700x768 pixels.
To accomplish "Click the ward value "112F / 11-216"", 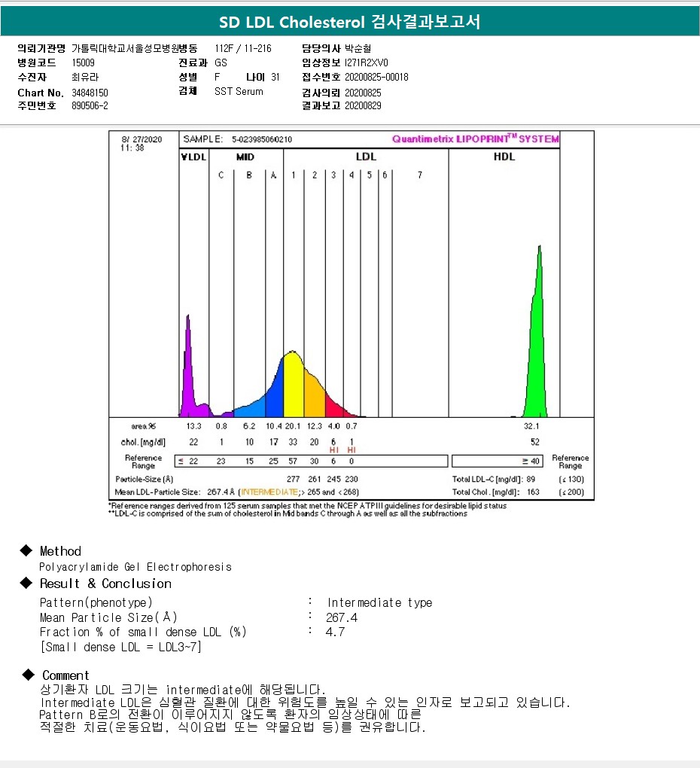I will tap(243, 48).
